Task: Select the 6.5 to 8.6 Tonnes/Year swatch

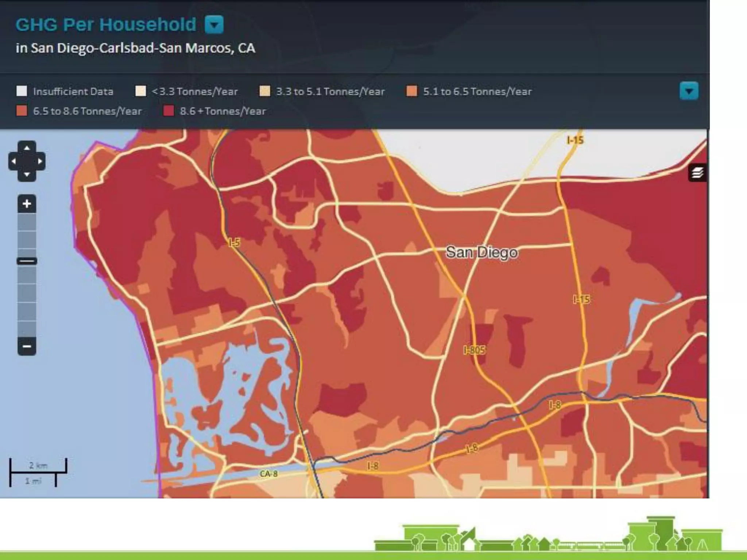Action: click(22, 111)
